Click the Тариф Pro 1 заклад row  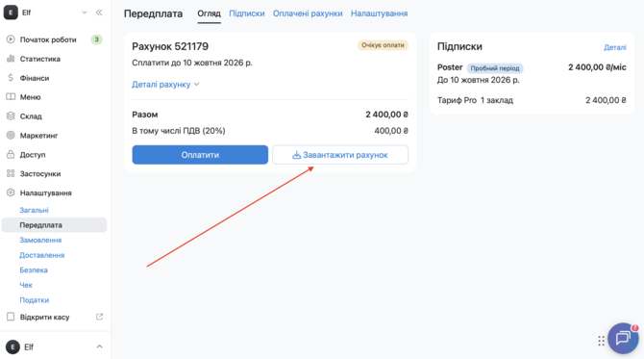532,100
